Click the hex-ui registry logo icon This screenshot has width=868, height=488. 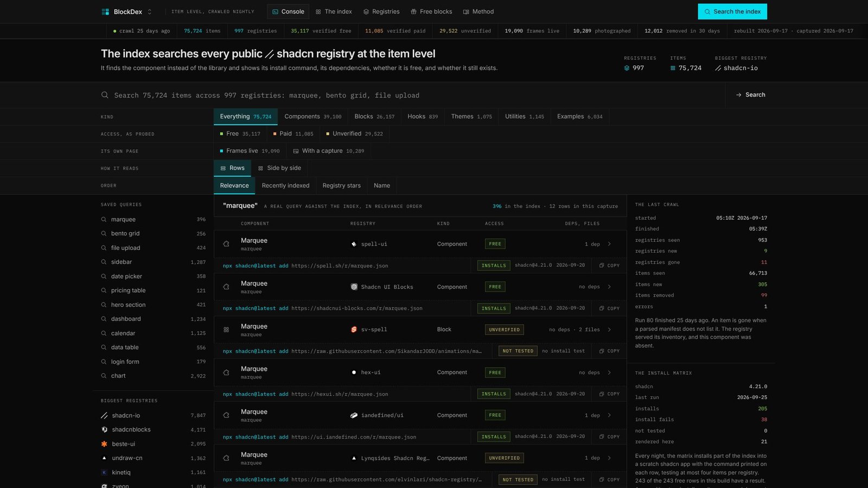(354, 373)
